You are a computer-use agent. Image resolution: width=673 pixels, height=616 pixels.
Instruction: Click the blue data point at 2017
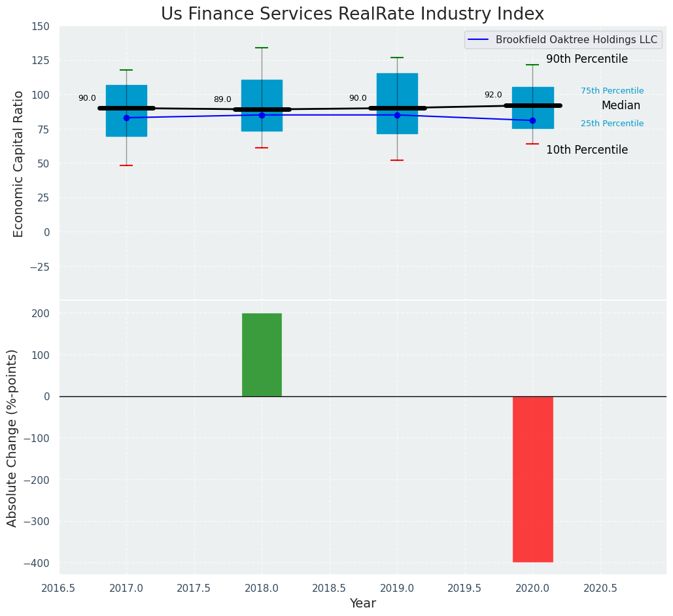point(126,118)
